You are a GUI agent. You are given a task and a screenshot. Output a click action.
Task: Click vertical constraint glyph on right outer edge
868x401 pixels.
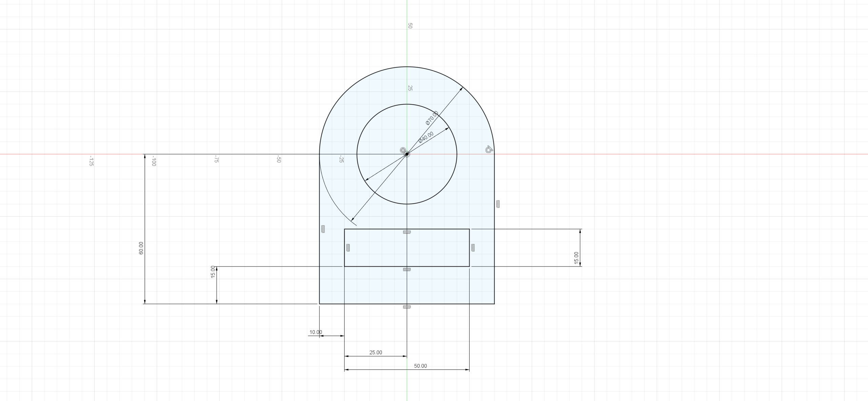[498, 204]
